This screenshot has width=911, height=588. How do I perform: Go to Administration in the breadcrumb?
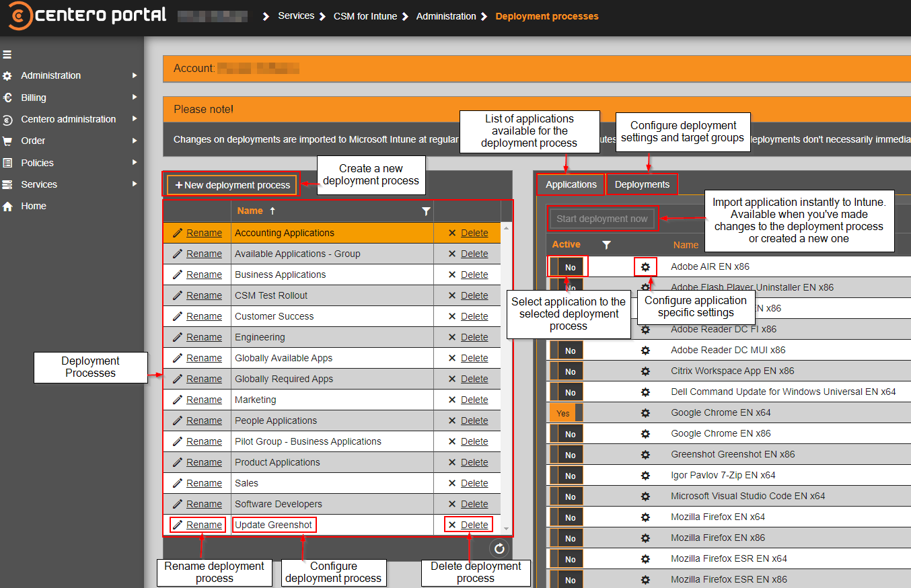tap(446, 16)
